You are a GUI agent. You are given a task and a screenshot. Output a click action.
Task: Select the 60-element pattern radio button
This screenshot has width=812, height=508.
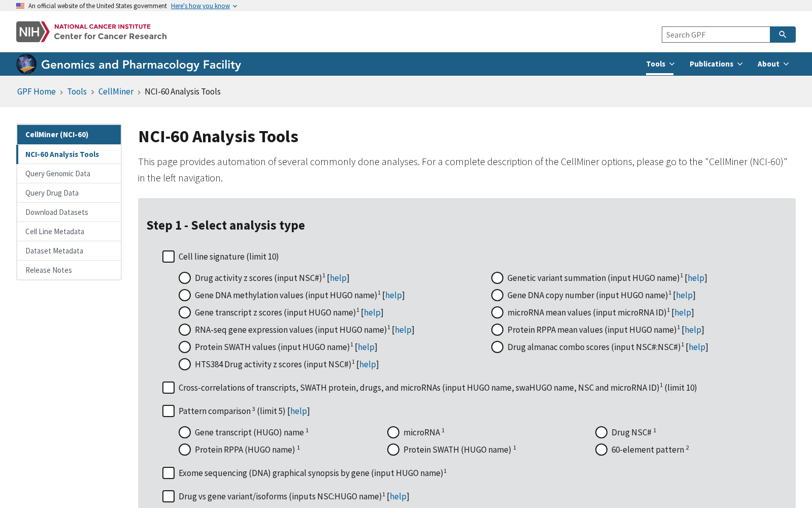pyautogui.click(x=601, y=450)
